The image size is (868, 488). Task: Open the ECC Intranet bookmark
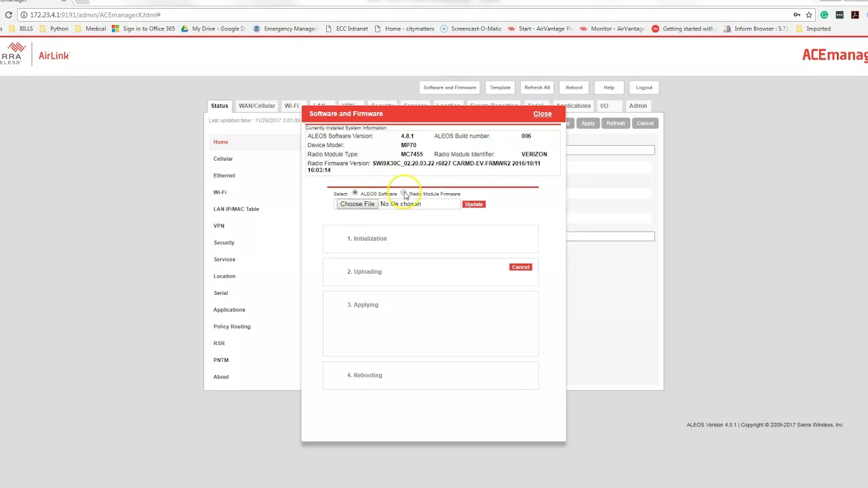coord(347,29)
